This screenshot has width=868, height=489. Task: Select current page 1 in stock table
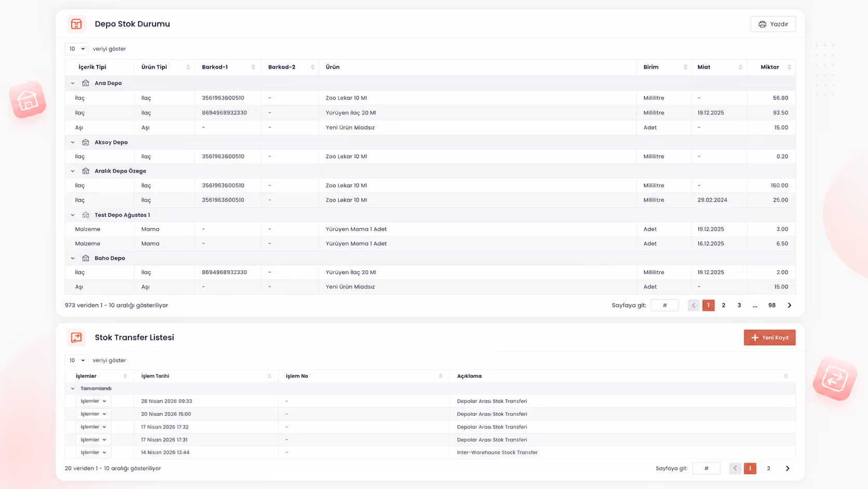709,306
